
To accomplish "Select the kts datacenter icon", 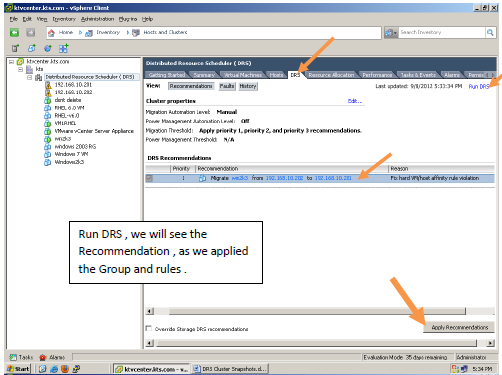I will click(29, 69).
